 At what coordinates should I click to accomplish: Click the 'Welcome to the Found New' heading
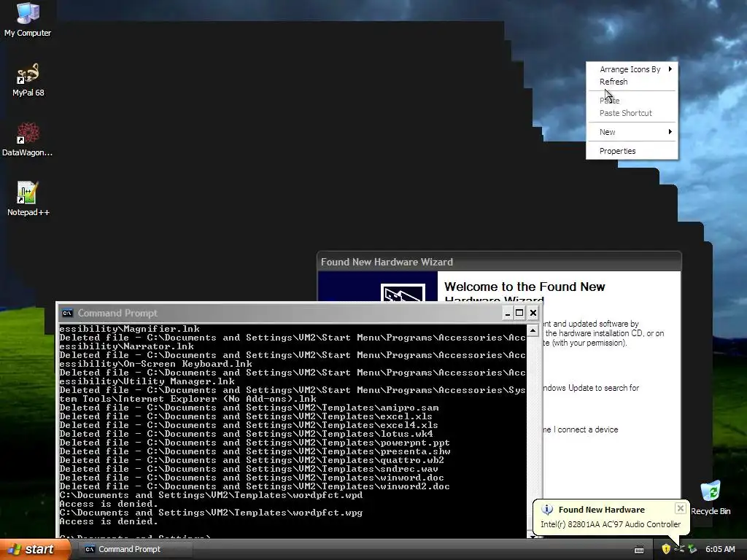click(525, 287)
